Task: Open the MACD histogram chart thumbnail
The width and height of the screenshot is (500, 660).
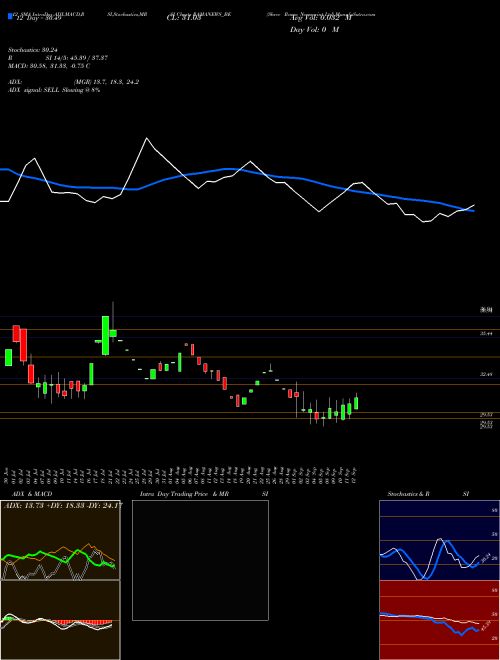Action: coord(60,620)
